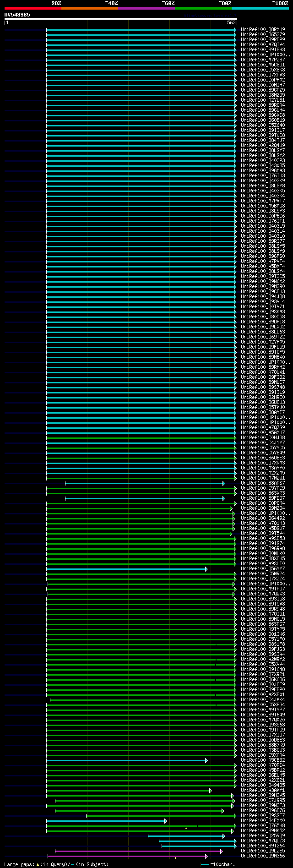Click the purple alignment bar for UniRef100_Q9M366

[x=128, y=856]
